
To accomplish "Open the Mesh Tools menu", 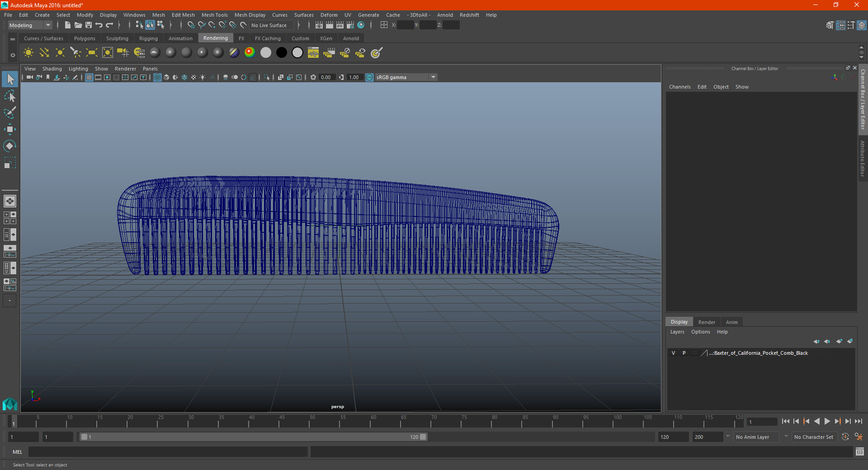I will [x=214, y=15].
